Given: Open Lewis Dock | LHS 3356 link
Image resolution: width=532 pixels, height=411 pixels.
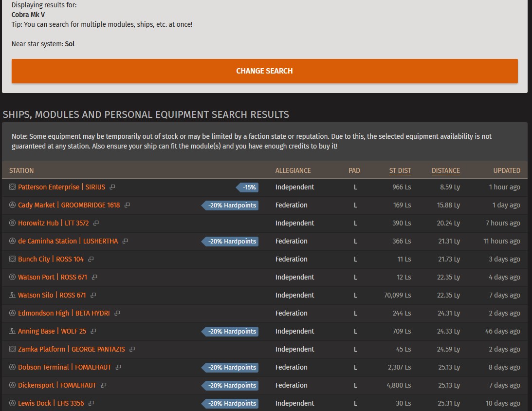Looking at the screenshot, I should 51,403.
